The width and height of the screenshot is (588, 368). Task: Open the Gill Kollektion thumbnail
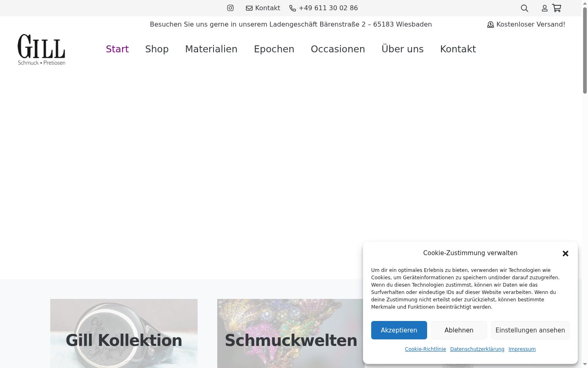tap(124, 333)
